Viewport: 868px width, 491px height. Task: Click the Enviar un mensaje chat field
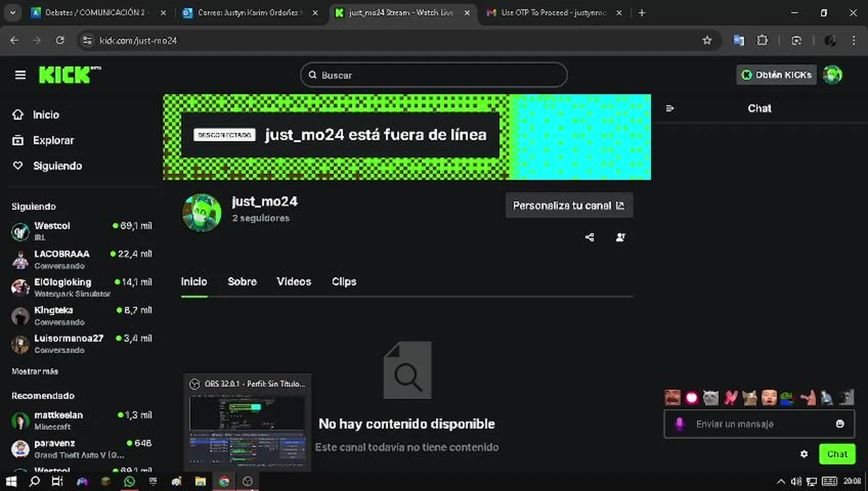(x=759, y=424)
